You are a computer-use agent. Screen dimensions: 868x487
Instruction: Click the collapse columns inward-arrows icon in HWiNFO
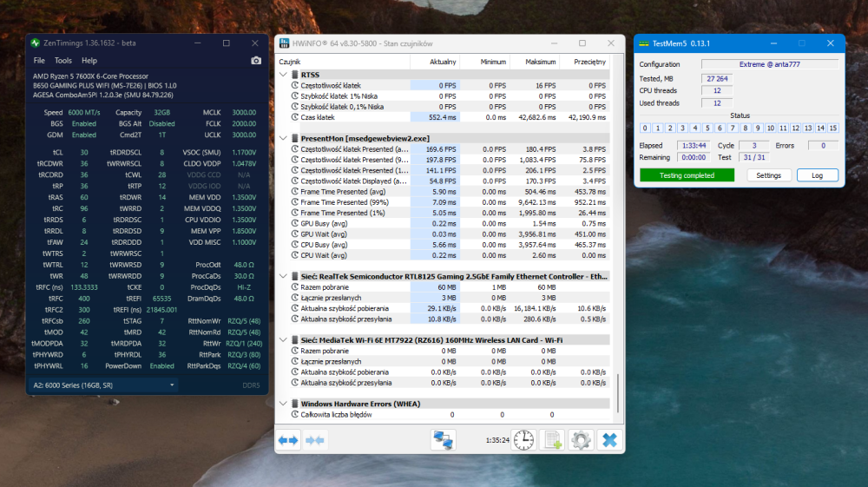[315, 440]
